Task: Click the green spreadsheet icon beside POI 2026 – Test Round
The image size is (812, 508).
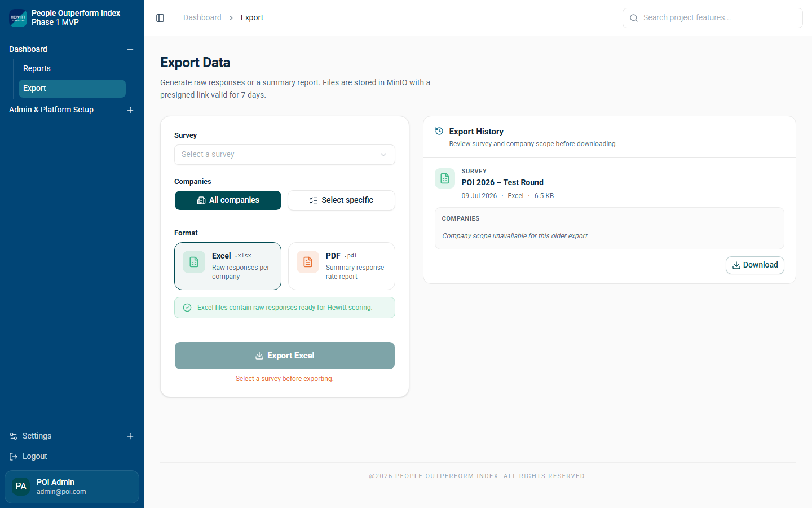Action: point(445,178)
